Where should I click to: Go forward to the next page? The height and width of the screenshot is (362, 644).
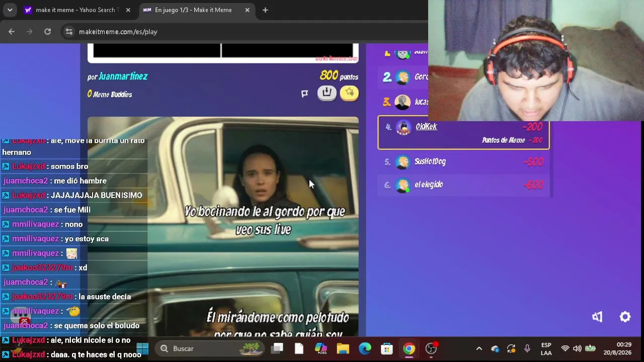29,32
